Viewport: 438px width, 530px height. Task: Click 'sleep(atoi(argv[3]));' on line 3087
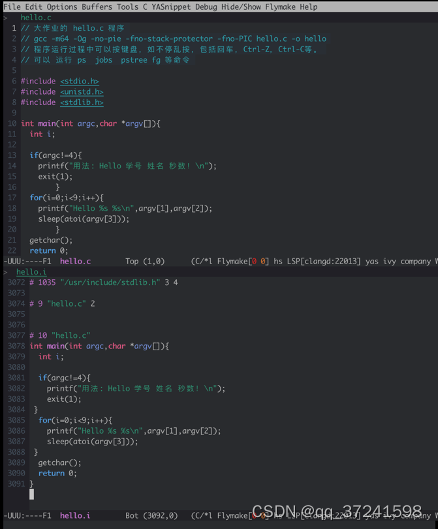point(92,442)
